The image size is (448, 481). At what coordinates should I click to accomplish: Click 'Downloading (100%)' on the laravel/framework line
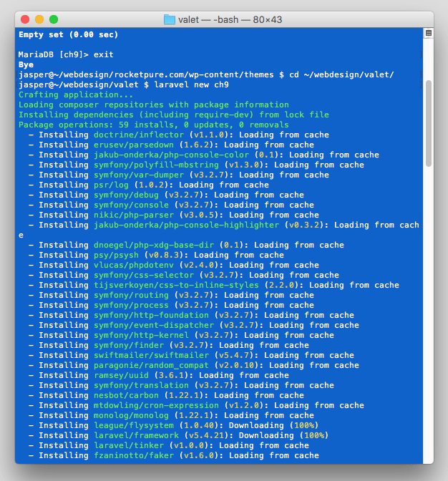[283, 435]
